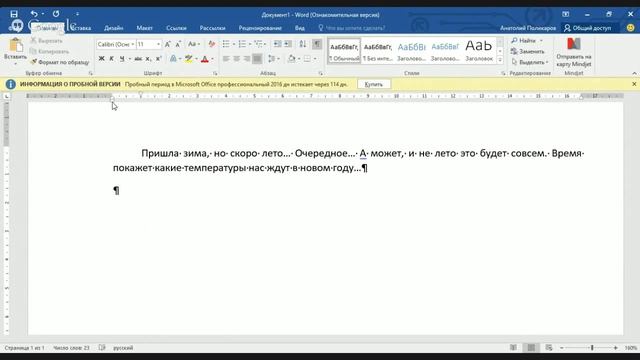
Task: Decrease font size with the shrink-font icon
Action: click(178, 44)
